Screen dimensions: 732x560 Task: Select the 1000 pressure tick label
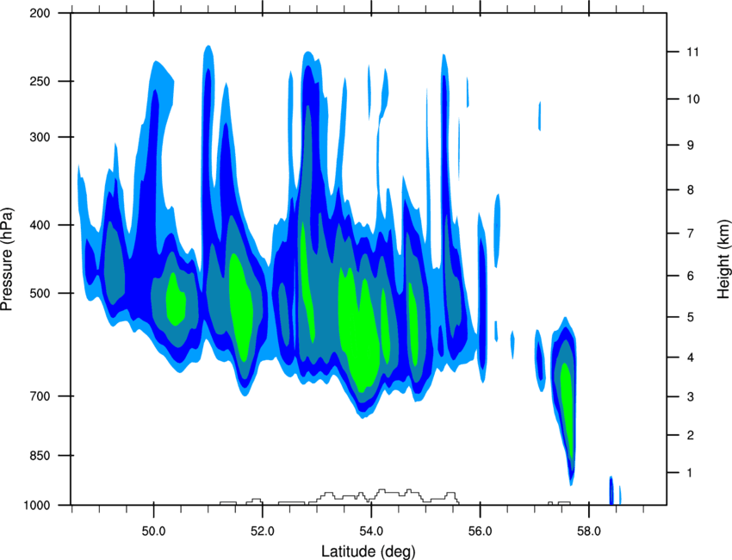point(36,506)
